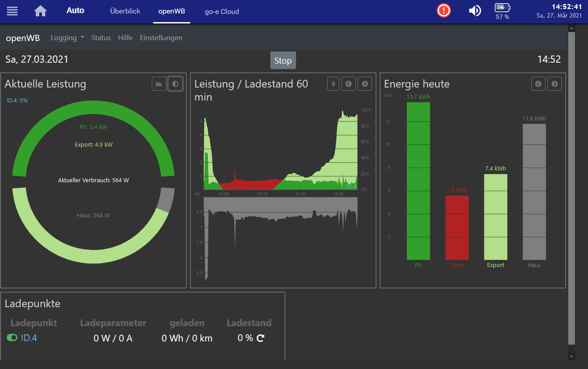Image resolution: width=588 pixels, height=369 pixels.
Task: Click the PV: 5.4 kW label
Action: 93,127
